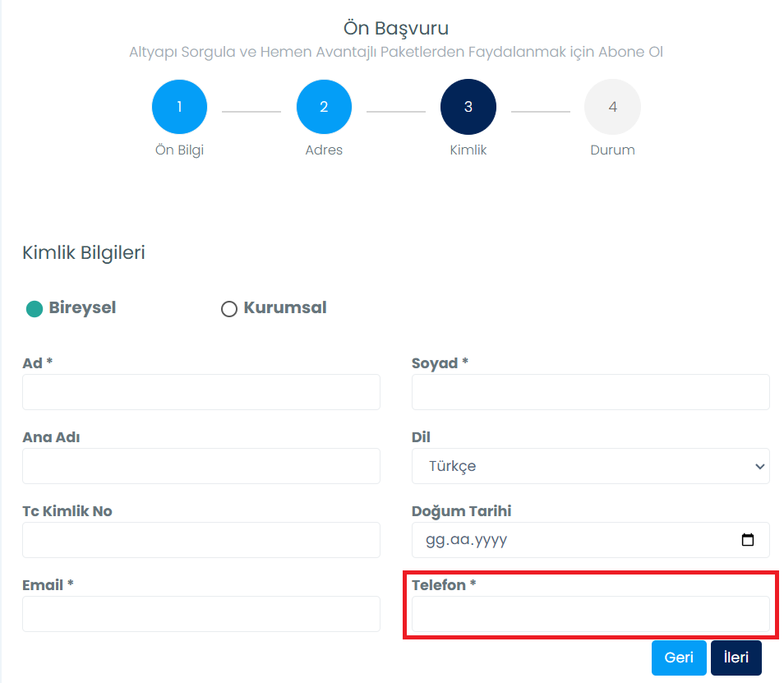This screenshot has height=683, width=784.
Task: Select the Bireysel radio option
Action: click(35, 308)
